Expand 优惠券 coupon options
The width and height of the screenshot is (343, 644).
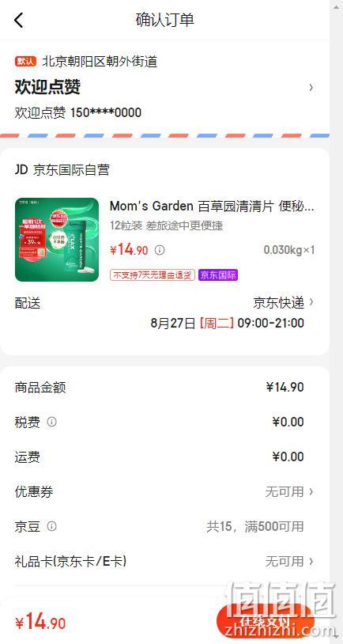(164, 491)
